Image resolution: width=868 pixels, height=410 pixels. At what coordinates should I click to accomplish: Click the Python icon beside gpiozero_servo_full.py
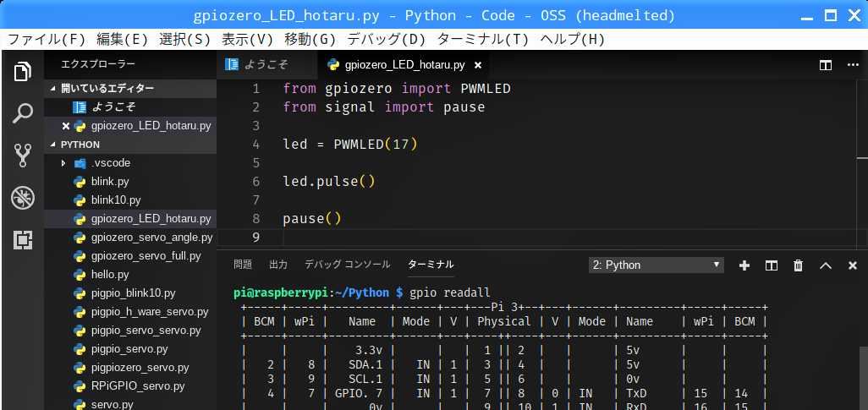tap(80, 256)
